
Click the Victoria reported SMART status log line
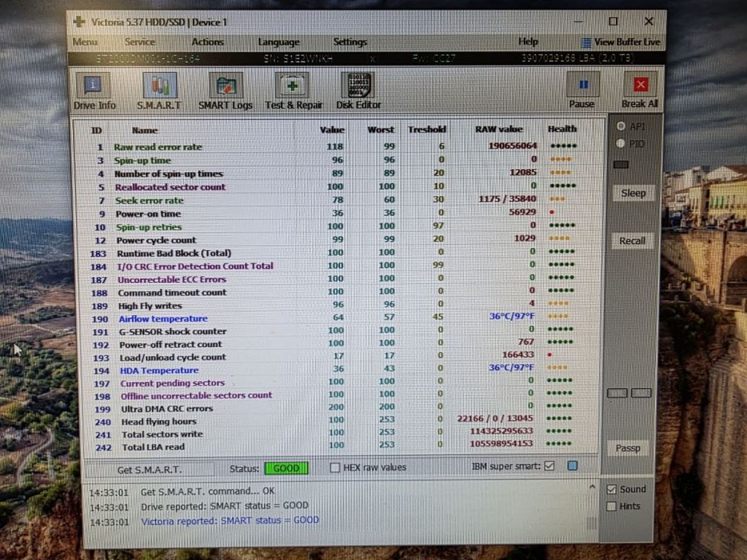(x=230, y=521)
